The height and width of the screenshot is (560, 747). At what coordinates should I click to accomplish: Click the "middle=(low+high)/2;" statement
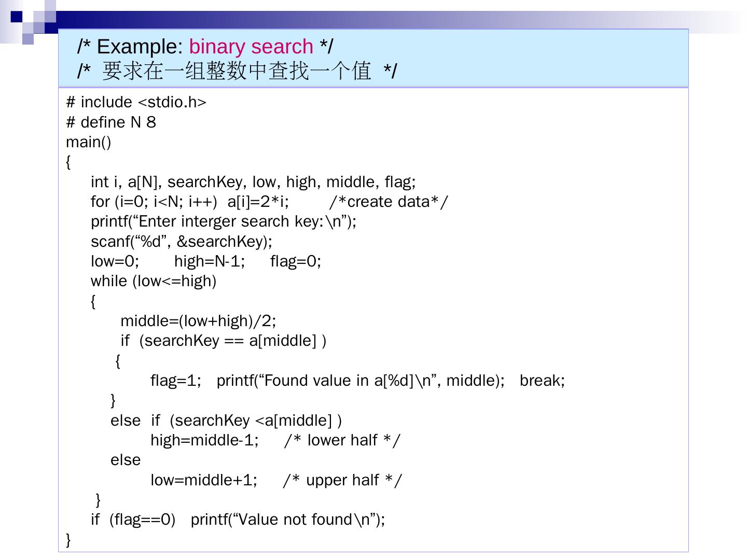point(198,321)
